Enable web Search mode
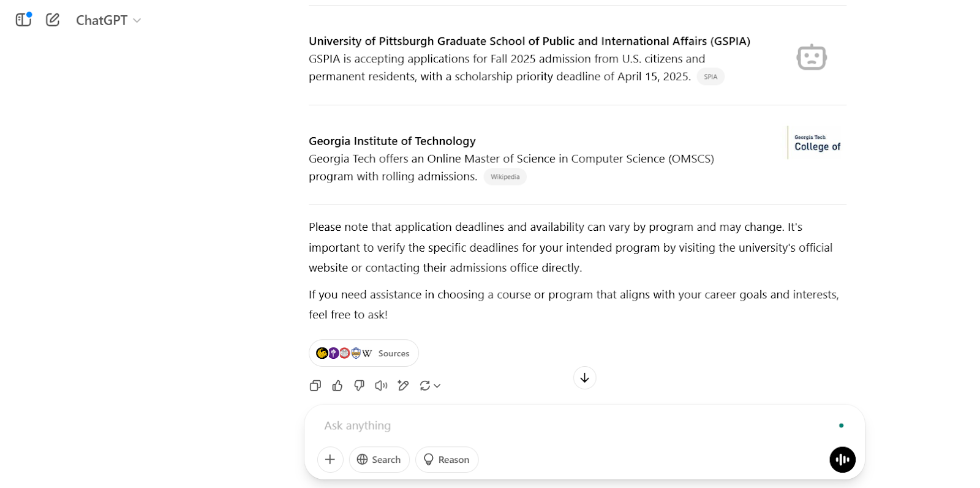Image resolution: width=980 pixels, height=488 pixels. pyautogui.click(x=379, y=459)
